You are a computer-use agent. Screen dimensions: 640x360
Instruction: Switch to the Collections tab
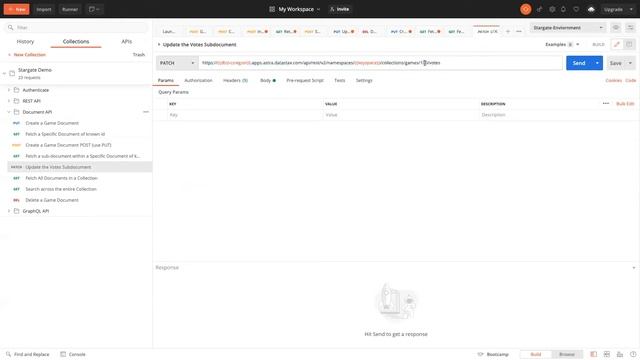(x=76, y=42)
